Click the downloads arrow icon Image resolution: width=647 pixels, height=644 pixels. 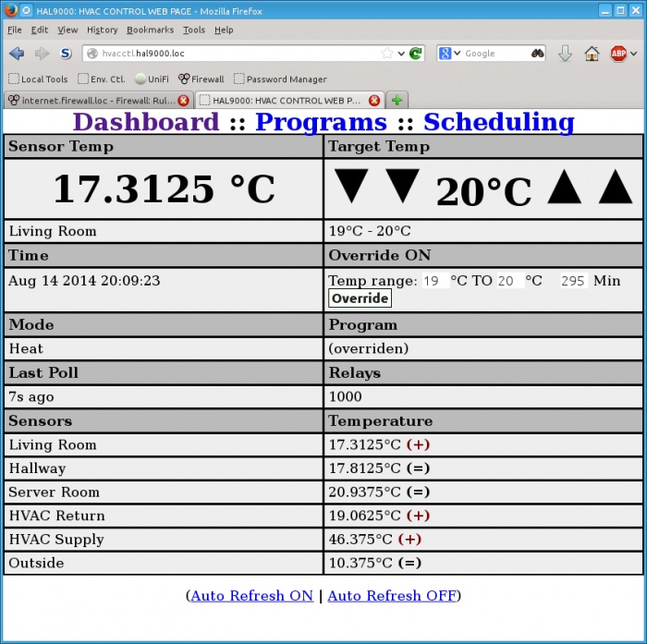point(565,54)
